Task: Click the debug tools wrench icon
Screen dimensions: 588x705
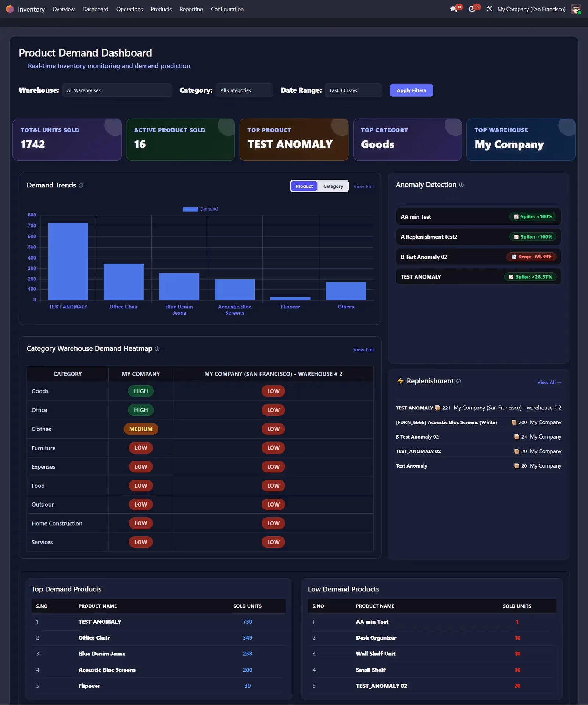Action: pyautogui.click(x=489, y=8)
